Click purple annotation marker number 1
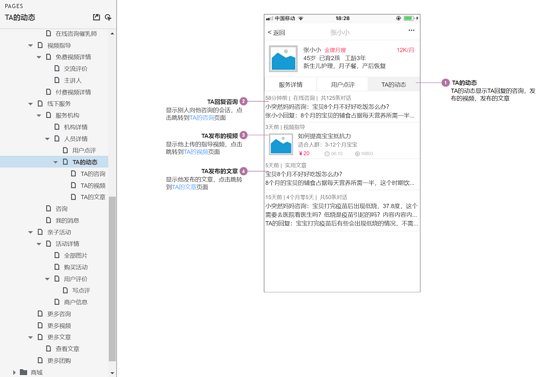 pos(445,83)
